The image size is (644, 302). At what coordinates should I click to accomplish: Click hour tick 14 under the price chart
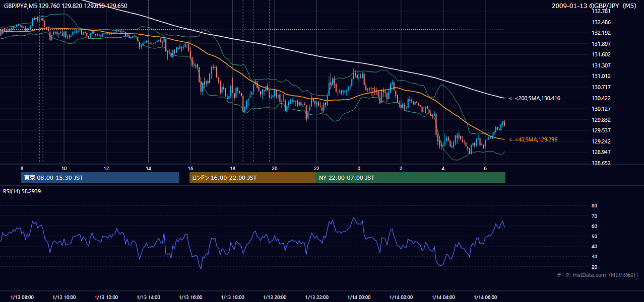click(148, 168)
